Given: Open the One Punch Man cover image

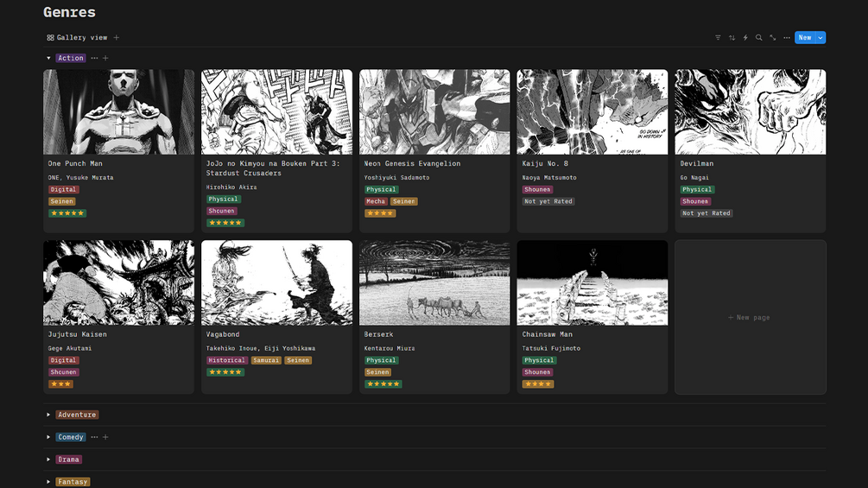Looking at the screenshot, I should coord(119,111).
